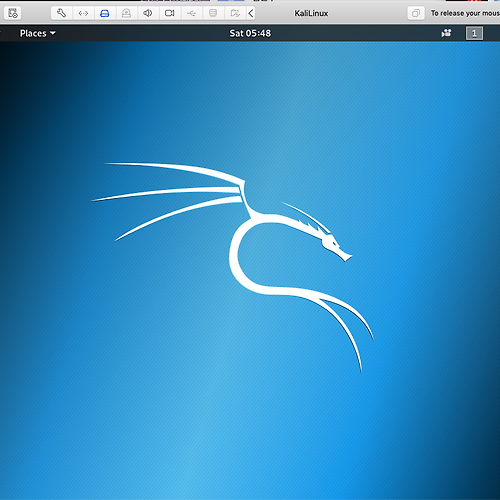
Task: Expand the Places dropdown arrow
Action: click(53, 33)
